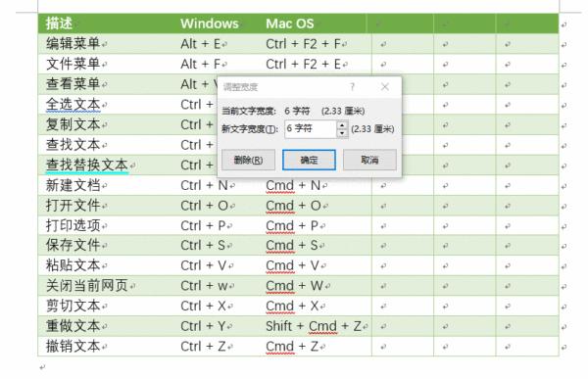Click the 粘贴文本 cell
Viewport: 588px width, 379px height.
point(73,265)
